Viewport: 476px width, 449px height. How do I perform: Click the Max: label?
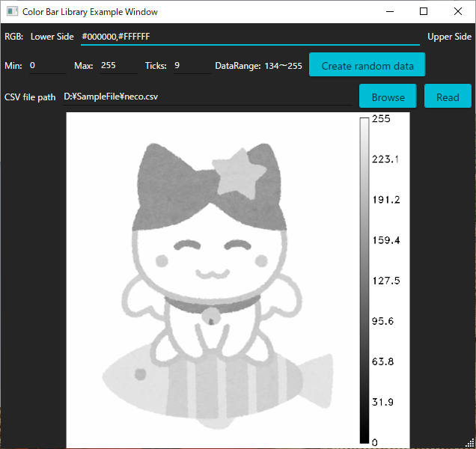point(84,66)
